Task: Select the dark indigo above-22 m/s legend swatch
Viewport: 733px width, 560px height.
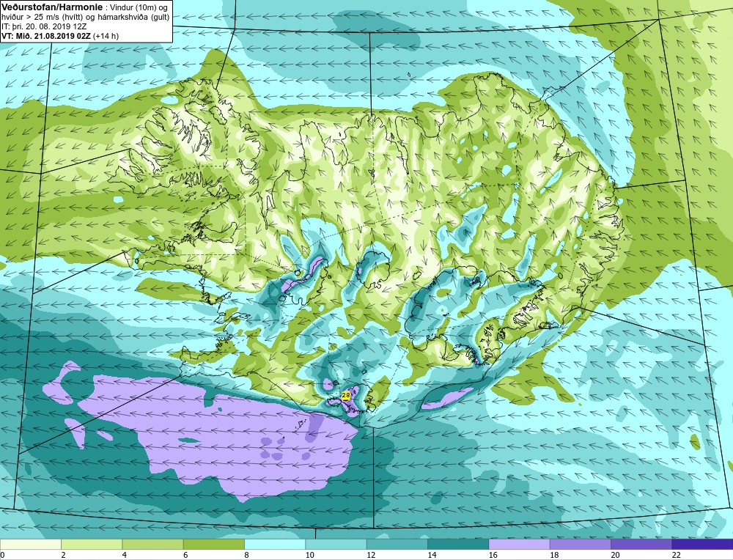Action: coord(703,544)
